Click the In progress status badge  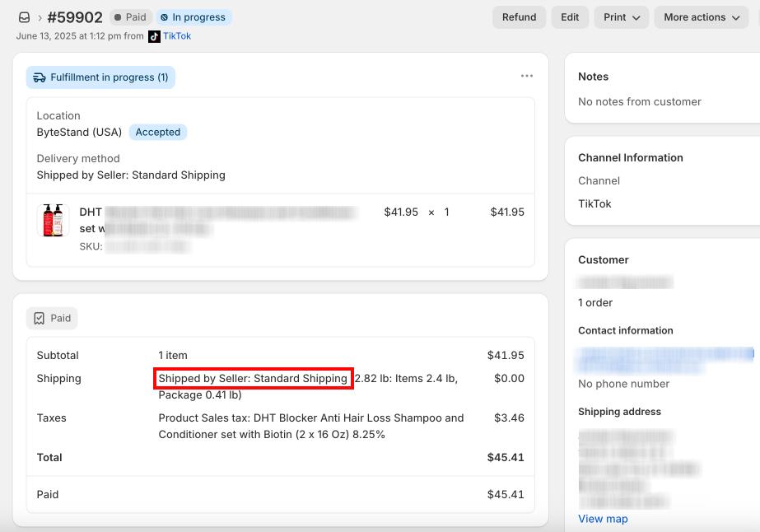(193, 17)
